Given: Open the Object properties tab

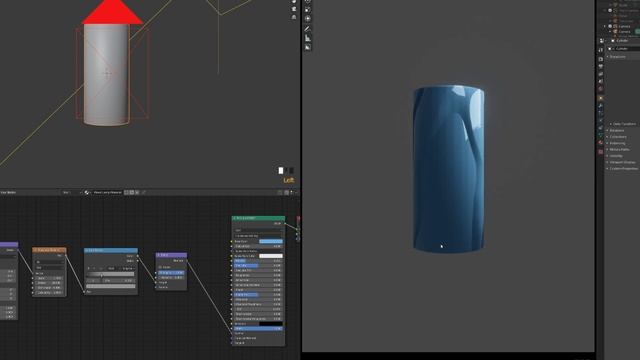Looking at the screenshot, I should pos(601,98).
